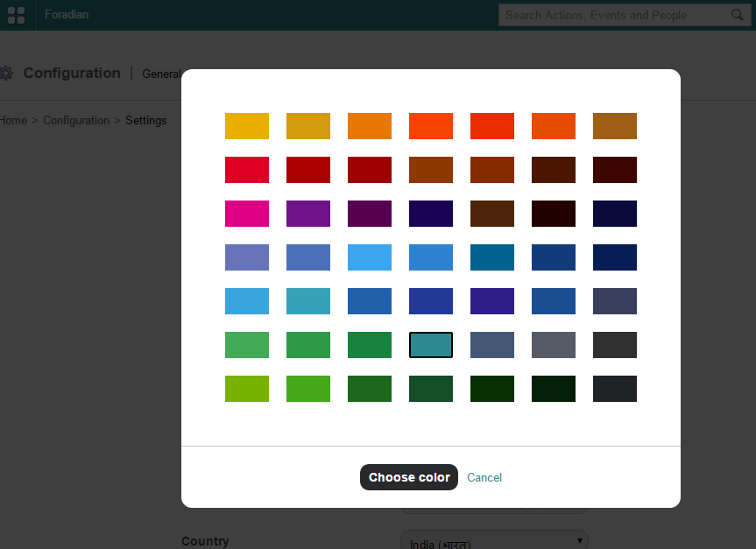Pick the near-black swatch in bottom right corner
Viewport: 756px width, 549px height.
615,389
